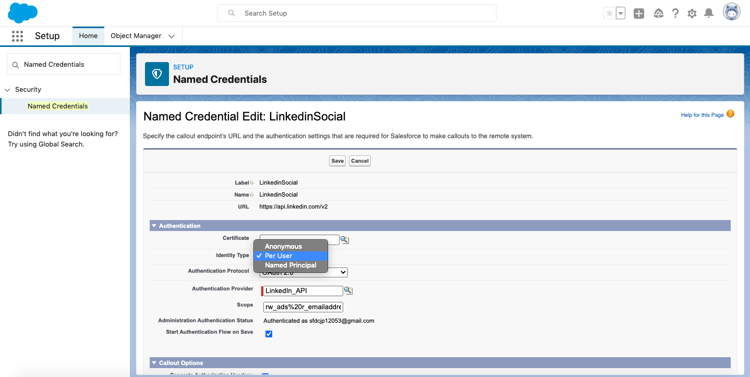Click the Authentication Provider field LinkedIn_API
Screen dimensions: 750x377
303,291
